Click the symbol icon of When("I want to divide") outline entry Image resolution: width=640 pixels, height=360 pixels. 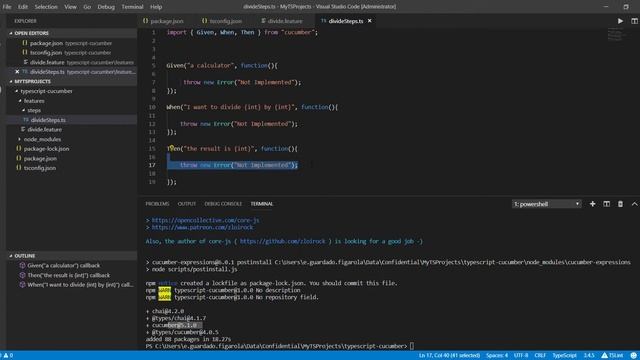[x=22, y=285]
